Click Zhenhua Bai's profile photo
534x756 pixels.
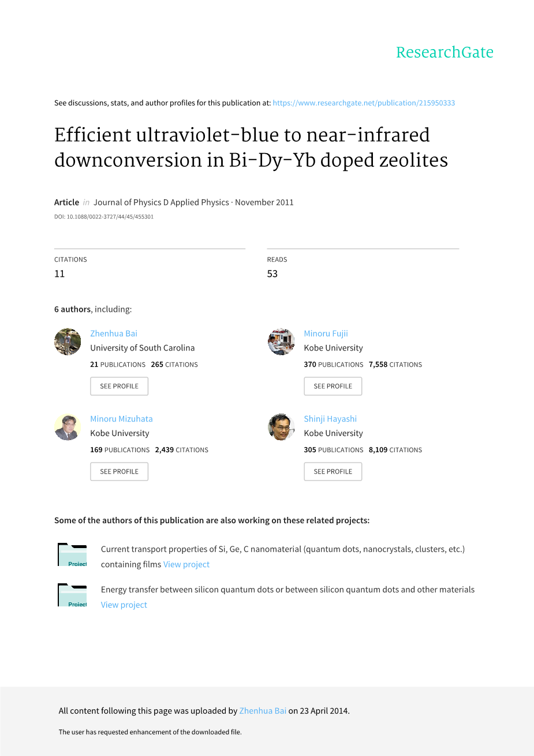[68, 342]
